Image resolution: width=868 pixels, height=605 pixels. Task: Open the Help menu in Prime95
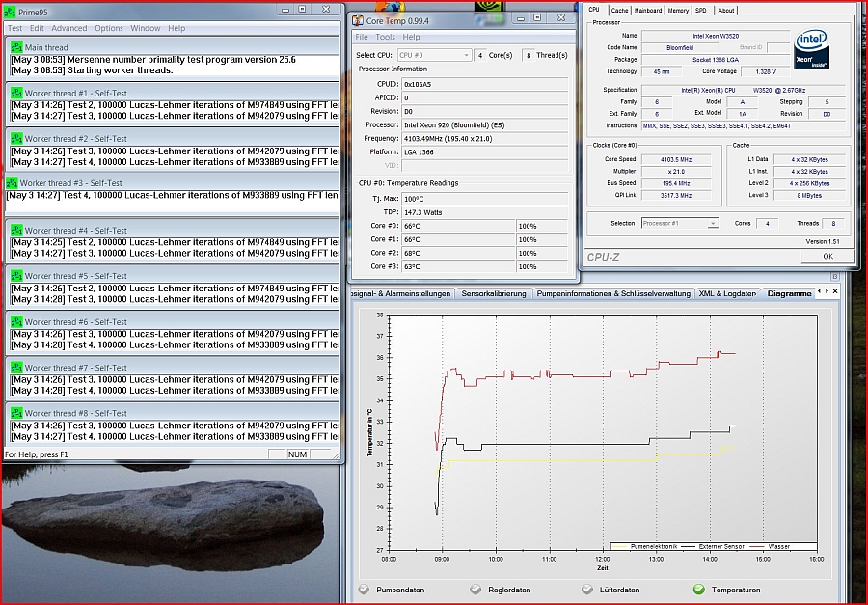pos(176,28)
